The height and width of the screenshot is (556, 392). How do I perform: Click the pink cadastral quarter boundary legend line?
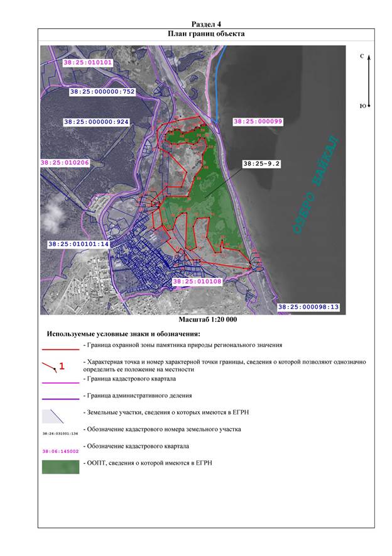point(60,383)
